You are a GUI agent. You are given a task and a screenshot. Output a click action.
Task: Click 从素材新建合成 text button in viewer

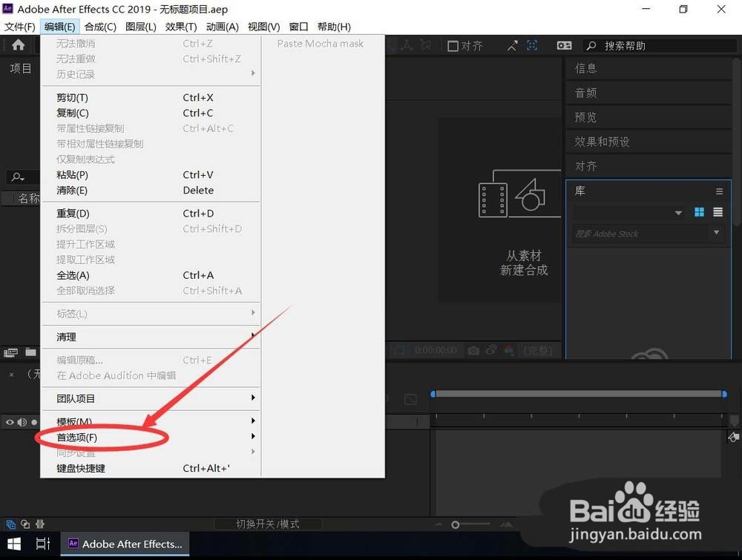pos(524,263)
